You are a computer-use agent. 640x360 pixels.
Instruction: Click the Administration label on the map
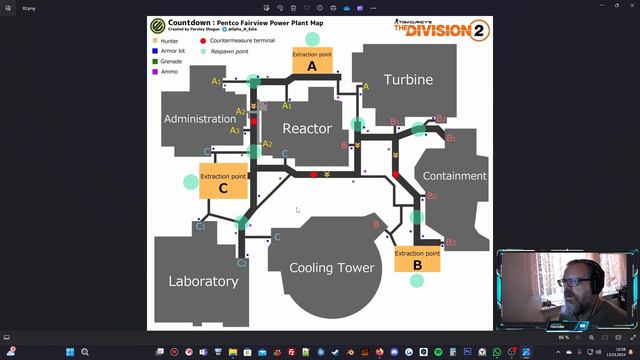(x=200, y=119)
